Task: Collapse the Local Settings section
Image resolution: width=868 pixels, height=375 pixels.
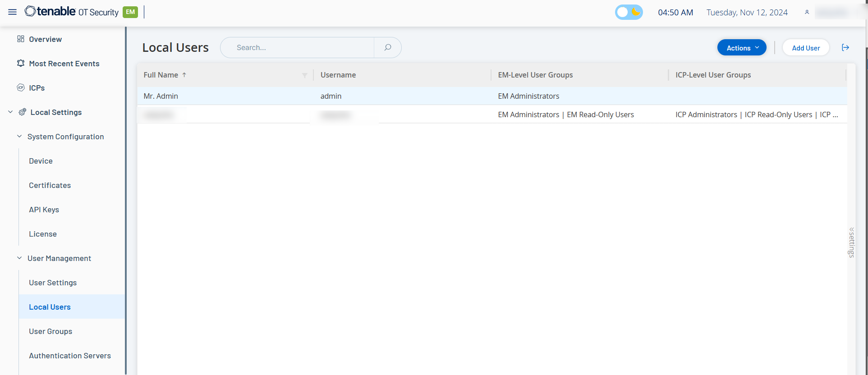Action: (10, 112)
